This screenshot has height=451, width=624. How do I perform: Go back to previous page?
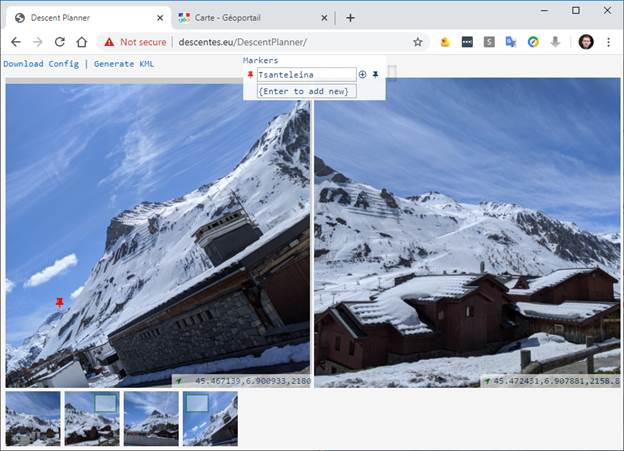16,42
